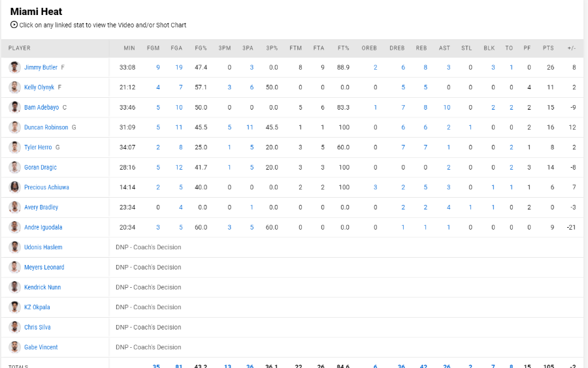Click the play-video icon beside the instruction text

(x=14, y=25)
